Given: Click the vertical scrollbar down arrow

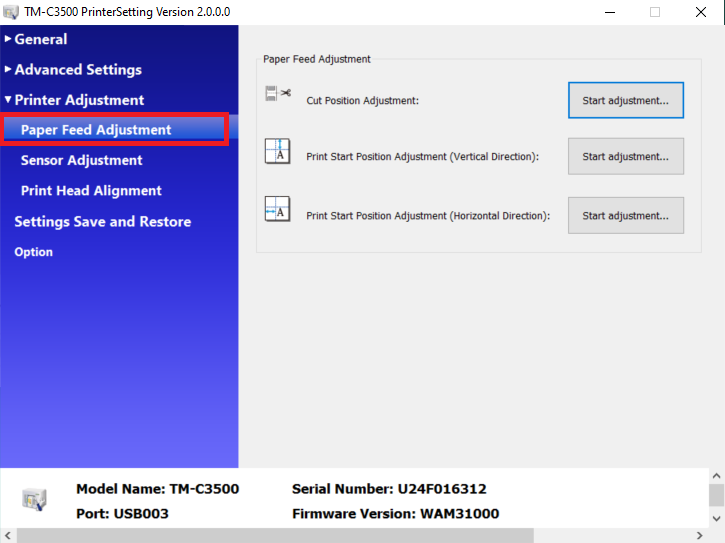Looking at the screenshot, I should [x=717, y=518].
